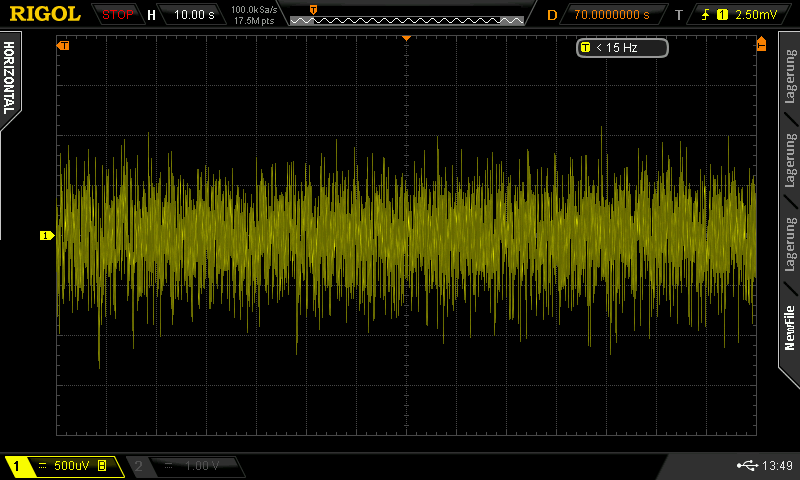Open the 500uV channel 1 scale readout
The height and width of the screenshot is (480, 800).
(71, 466)
